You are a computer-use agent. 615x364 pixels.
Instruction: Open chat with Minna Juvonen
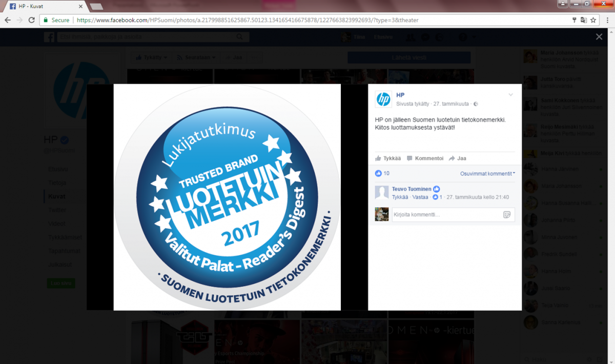(x=564, y=238)
